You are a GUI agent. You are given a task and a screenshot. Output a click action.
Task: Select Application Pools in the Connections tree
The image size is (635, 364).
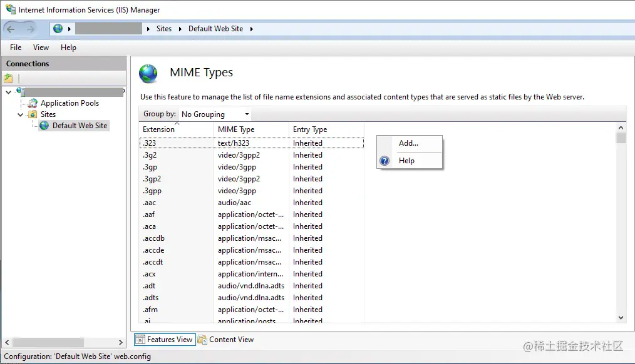coord(70,103)
